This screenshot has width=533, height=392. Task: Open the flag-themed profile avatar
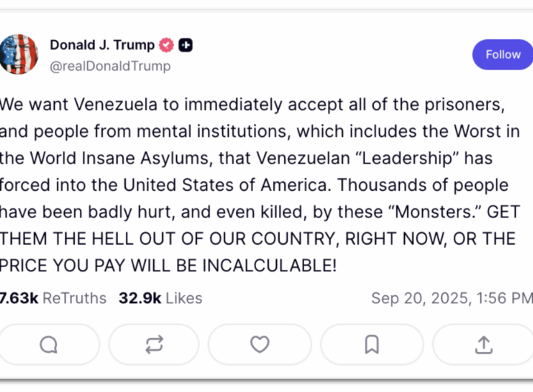(x=19, y=54)
